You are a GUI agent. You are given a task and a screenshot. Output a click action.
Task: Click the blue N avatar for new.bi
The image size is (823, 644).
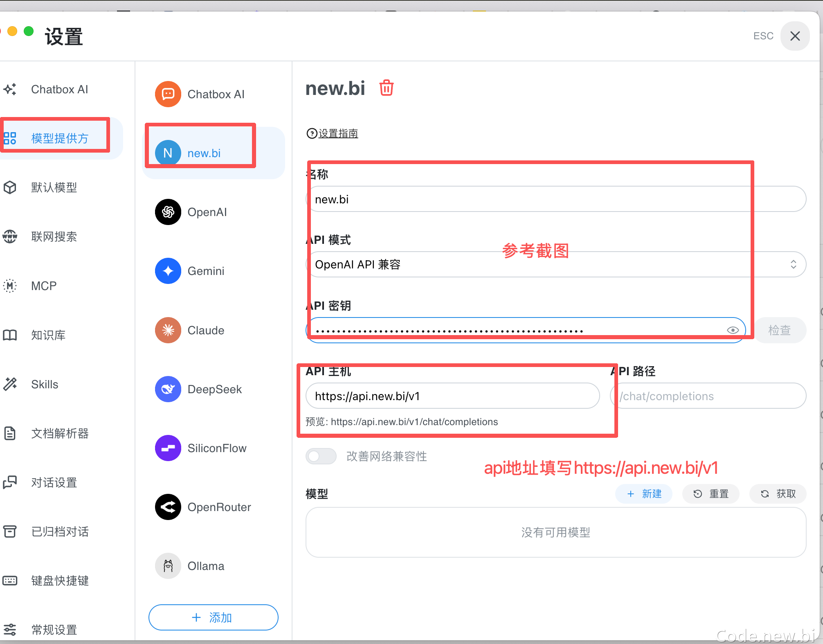coord(168,153)
